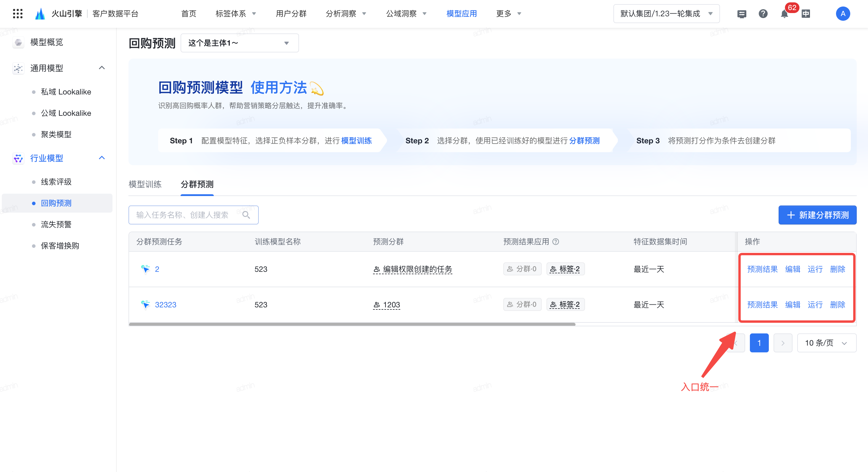This screenshot has height=472, width=868.
Task: Click the search magnifier icon
Action: tap(246, 215)
